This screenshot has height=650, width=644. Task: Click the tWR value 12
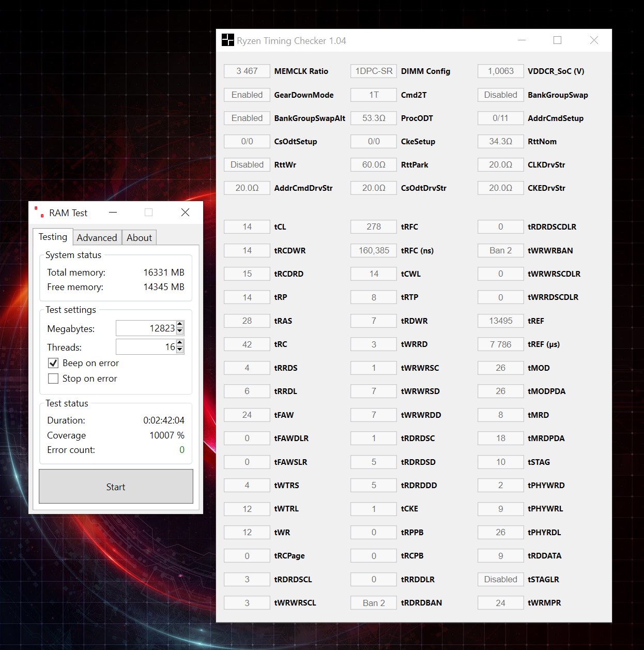[x=247, y=532]
